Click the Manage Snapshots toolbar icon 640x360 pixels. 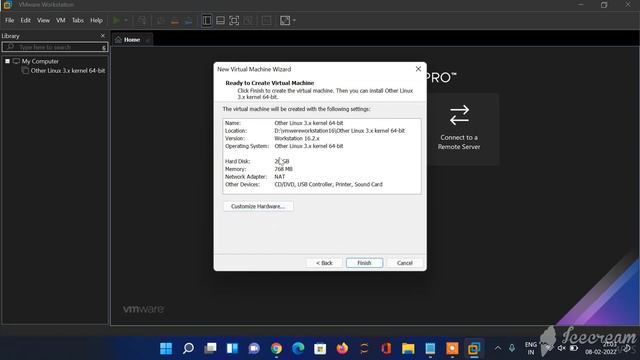(x=189, y=20)
